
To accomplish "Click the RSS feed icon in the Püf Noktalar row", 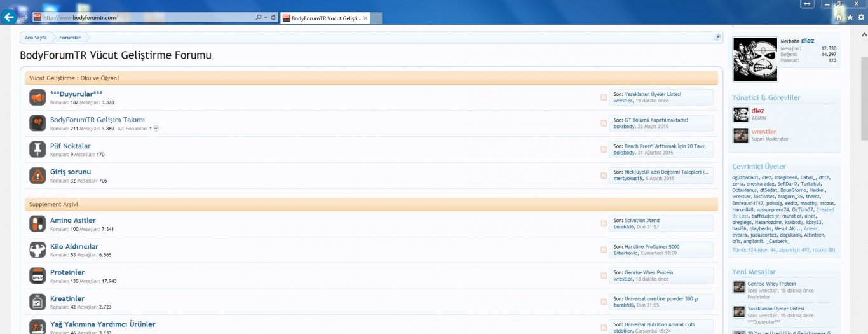I will (604, 150).
